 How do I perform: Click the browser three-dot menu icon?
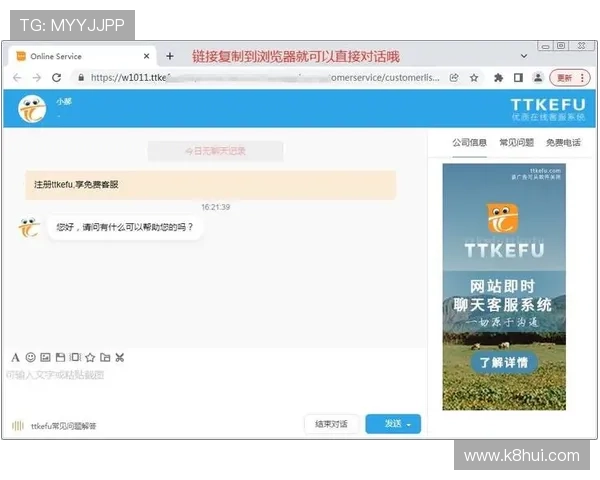(x=582, y=78)
